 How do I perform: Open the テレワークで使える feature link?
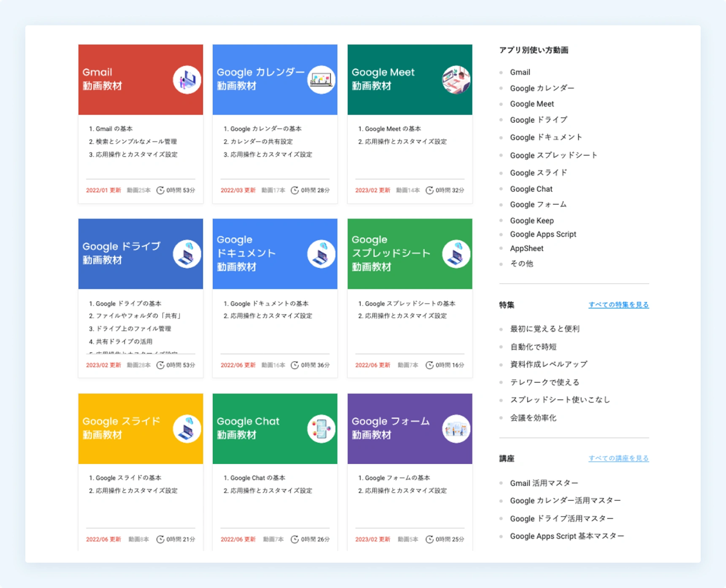[544, 382]
